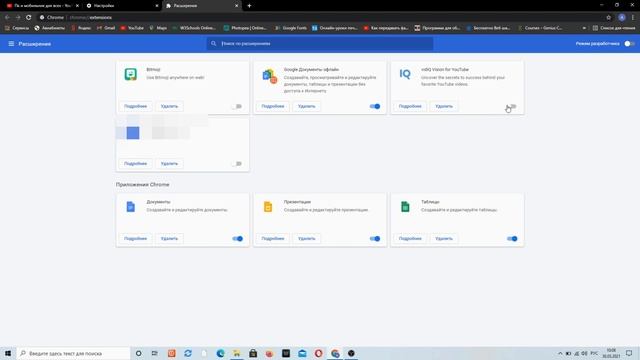Click Удалить for vidIQ Vision for YouTube

click(x=444, y=107)
